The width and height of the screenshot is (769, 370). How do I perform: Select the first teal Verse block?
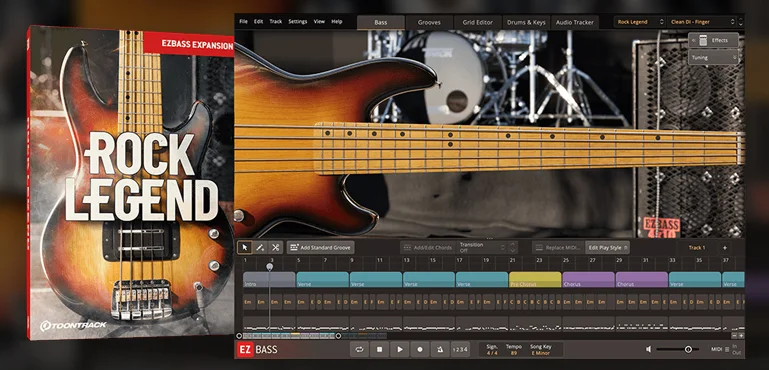click(x=322, y=280)
